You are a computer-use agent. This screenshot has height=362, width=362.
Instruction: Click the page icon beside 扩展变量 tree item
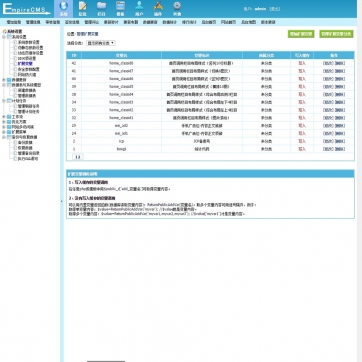pyautogui.click(x=15, y=64)
